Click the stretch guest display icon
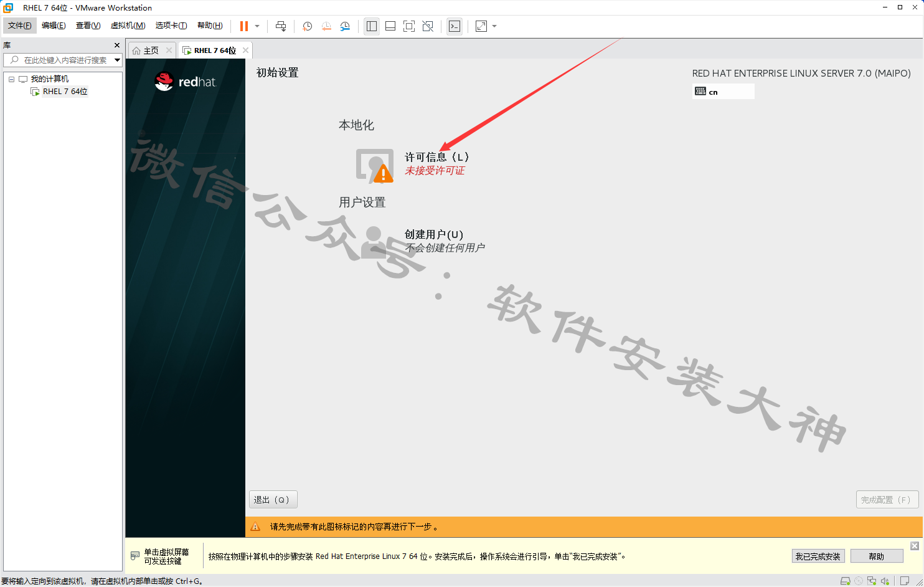 click(481, 26)
